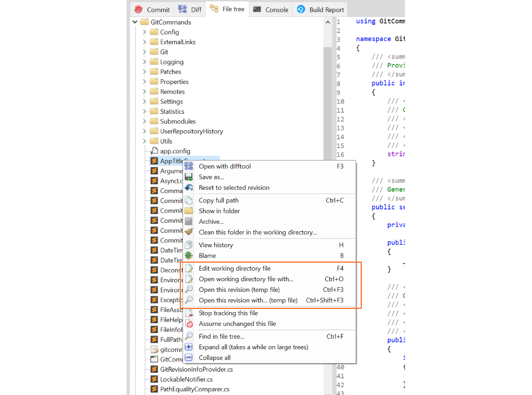
Task: Click the floppy disk icon for Save as
Action: click(x=189, y=177)
